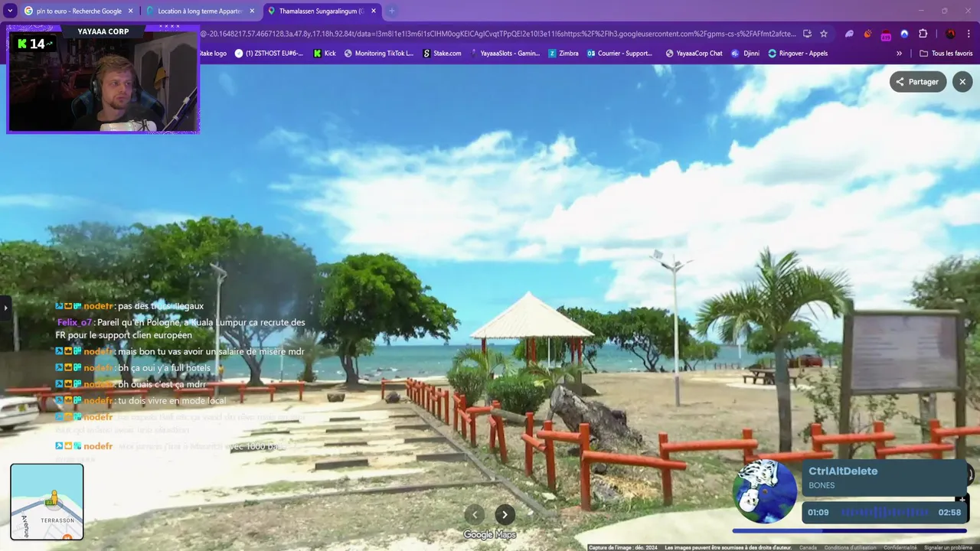Minimize the browser window

(x=920, y=11)
